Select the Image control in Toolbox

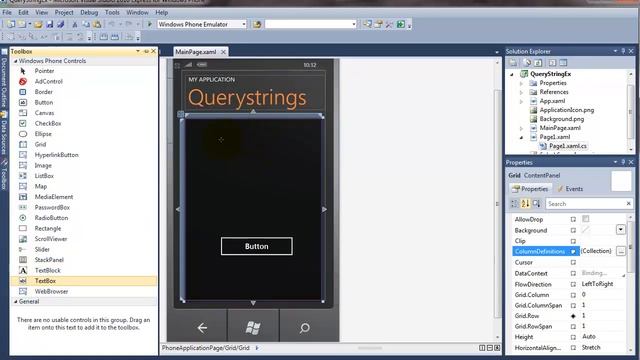pyautogui.click(x=83, y=165)
